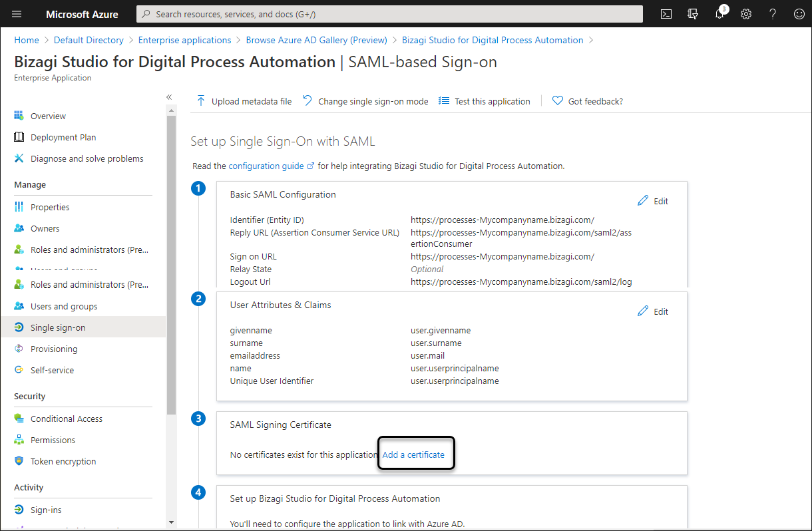This screenshot has width=812, height=531.
Task: Open Cloud Shell from the top bar
Action: tap(666, 14)
